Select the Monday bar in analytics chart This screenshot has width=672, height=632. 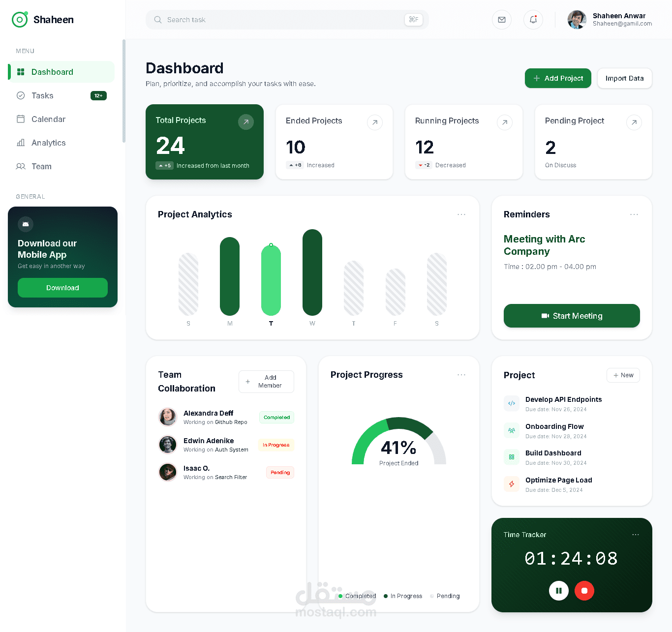(x=230, y=276)
